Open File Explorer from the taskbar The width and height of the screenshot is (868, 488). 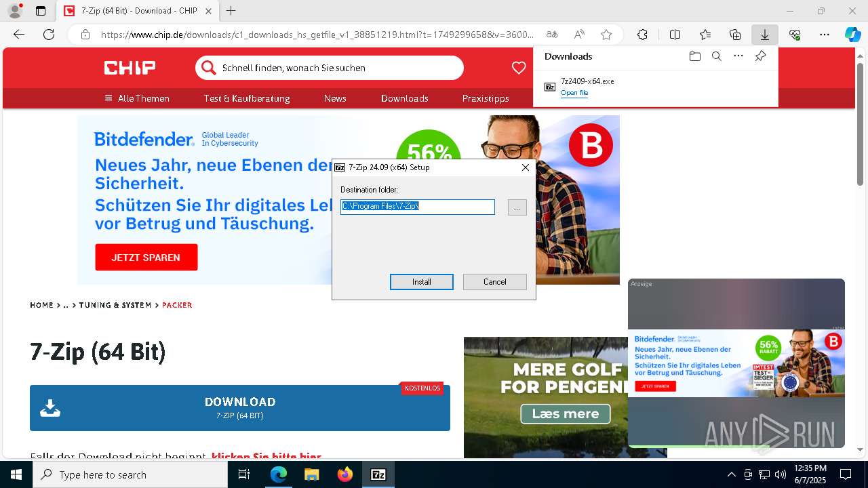312,474
